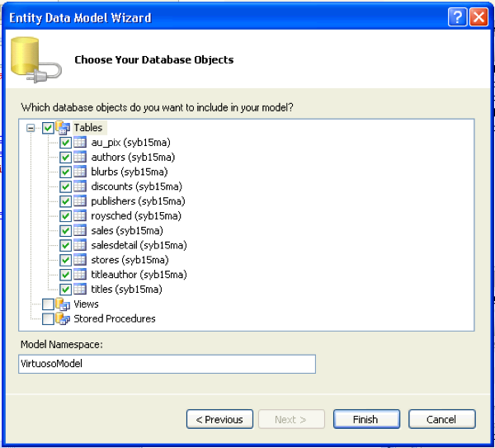Click the Model Namespace text field
Screen dimensions: 495x448
[x=167, y=364]
